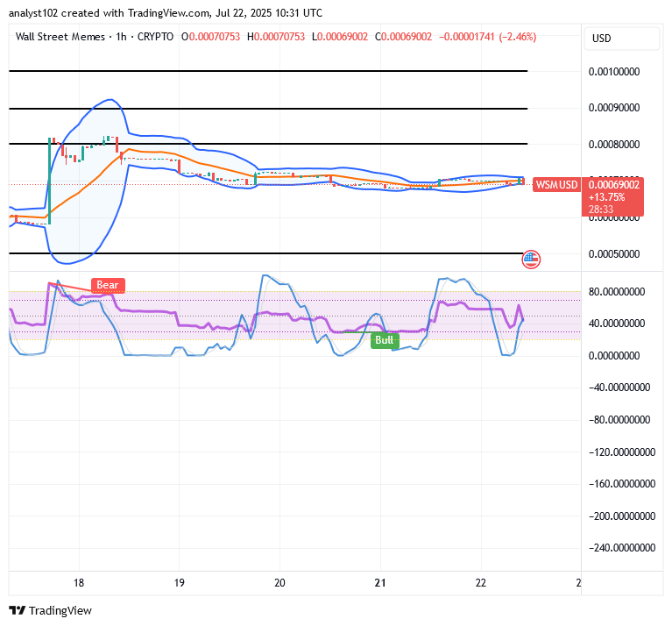Click the TradingView logo at bottom left
Image resolution: width=672 pixels, height=626 pixels.
pos(50,610)
